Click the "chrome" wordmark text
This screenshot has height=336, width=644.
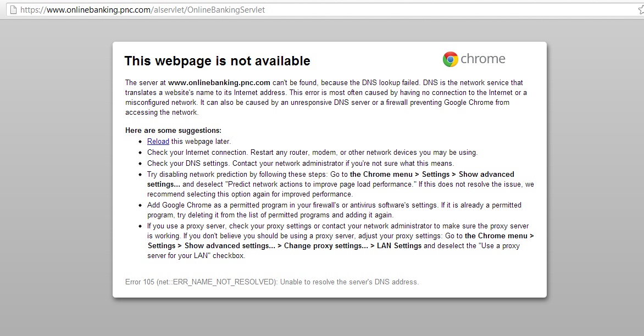[483, 59]
